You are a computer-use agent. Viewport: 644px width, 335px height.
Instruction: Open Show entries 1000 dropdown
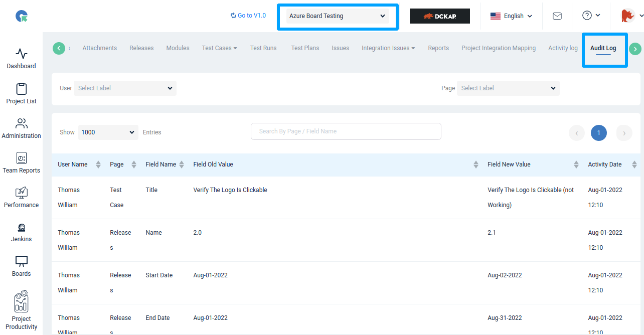108,132
